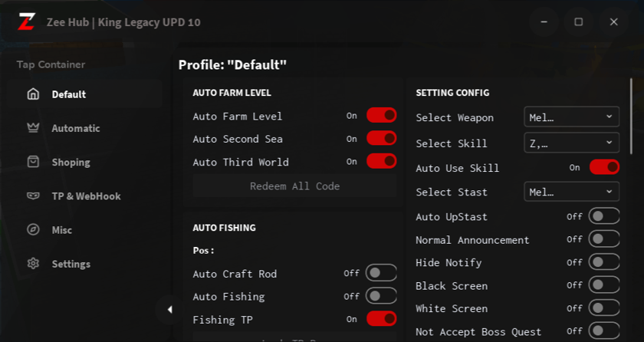
Task: Click the gamepad icon beside TP & WebHook
Action: click(33, 196)
